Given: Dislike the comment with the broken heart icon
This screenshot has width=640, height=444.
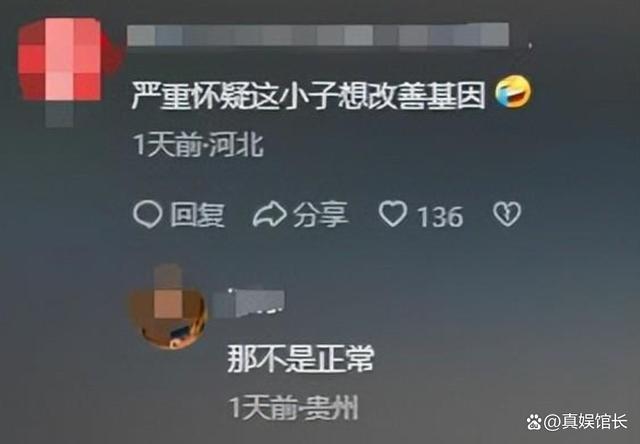Looking at the screenshot, I should [x=507, y=214].
